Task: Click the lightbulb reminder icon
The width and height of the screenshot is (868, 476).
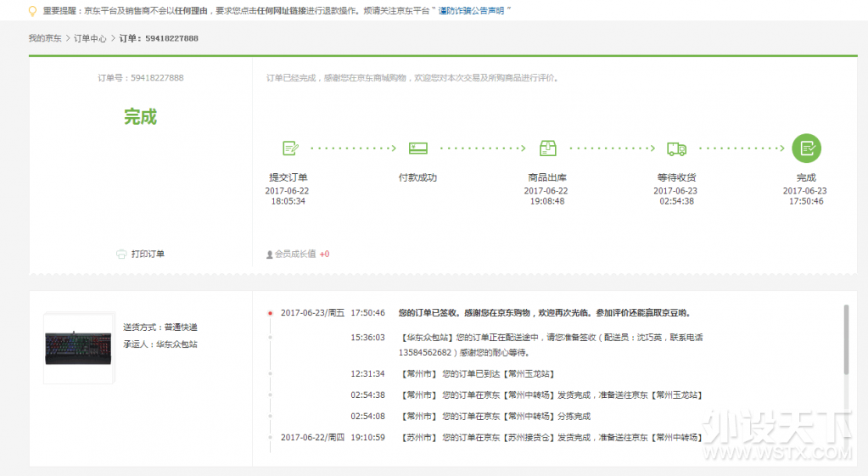Action: click(32, 11)
